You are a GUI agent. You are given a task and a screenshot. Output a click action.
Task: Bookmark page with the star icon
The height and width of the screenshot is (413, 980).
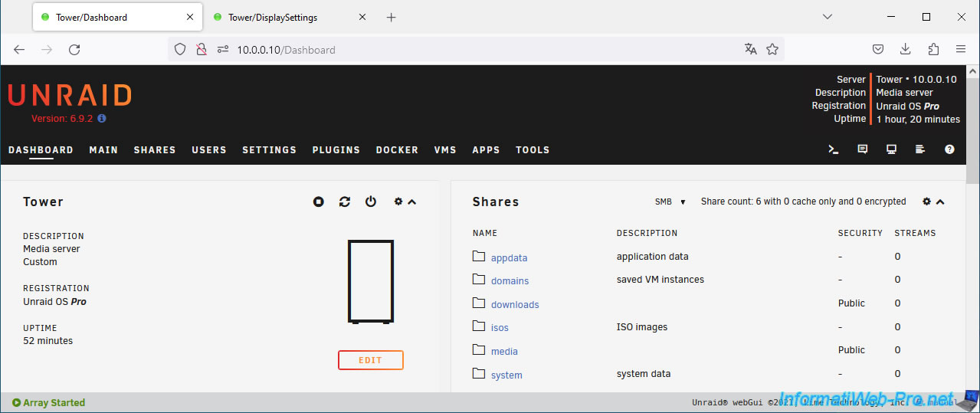click(x=772, y=50)
